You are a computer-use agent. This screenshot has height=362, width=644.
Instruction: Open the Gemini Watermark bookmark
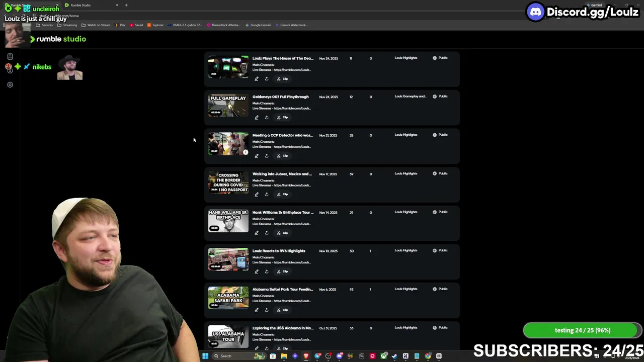292,25
